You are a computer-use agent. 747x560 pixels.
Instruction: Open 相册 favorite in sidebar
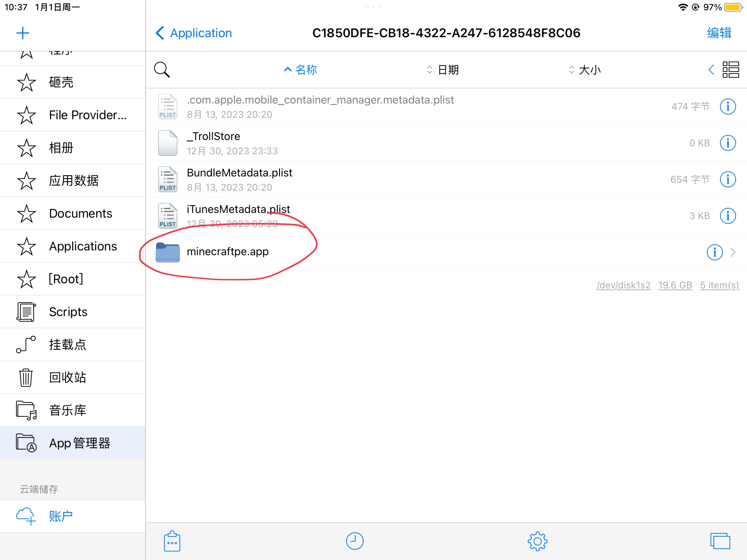(x=73, y=148)
